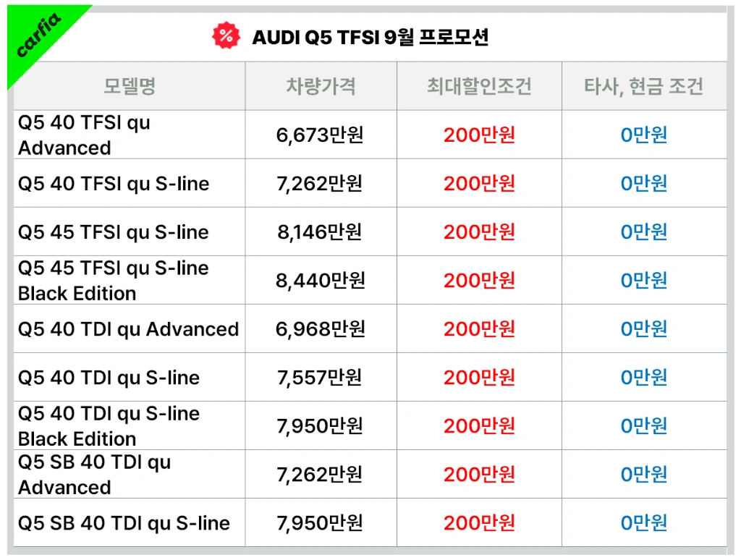The width and height of the screenshot is (741, 560).
Task: Click the 7,557만원 price cell
Action: [x=320, y=378]
